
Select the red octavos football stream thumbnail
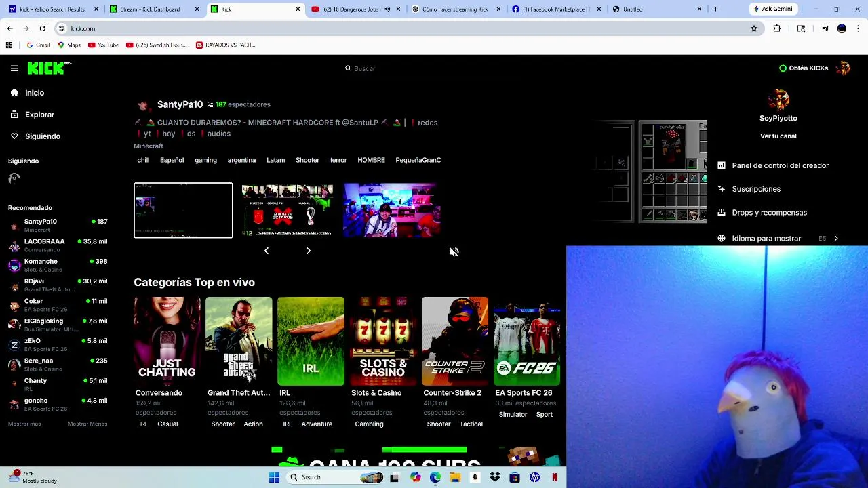coord(288,210)
